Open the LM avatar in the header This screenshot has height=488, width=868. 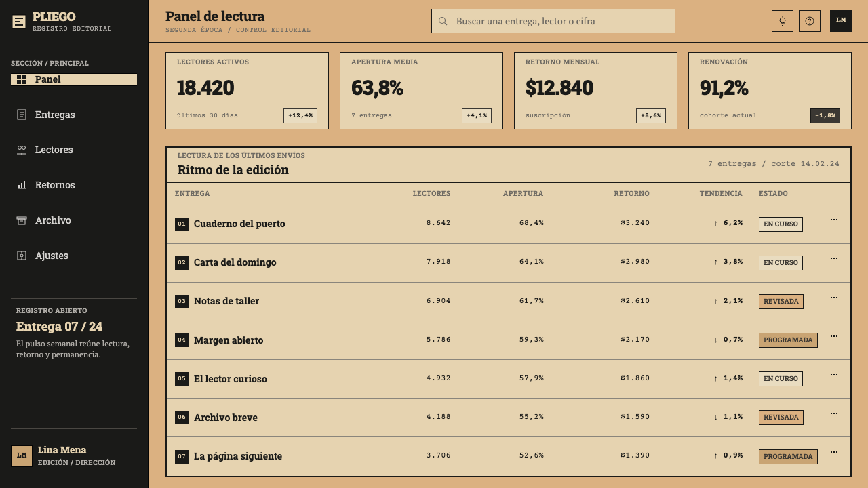pos(841,21)
